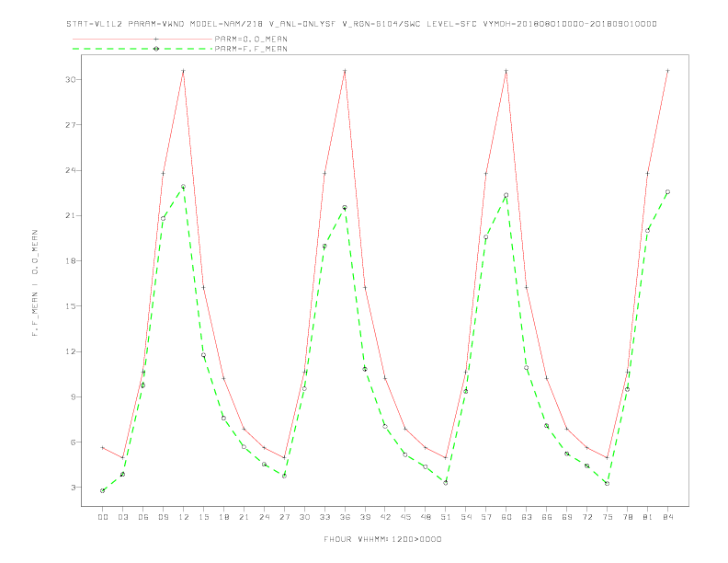
Task: Click the green F.F_MEAN circle marker at hour 84
Action: tap(667, 192)
